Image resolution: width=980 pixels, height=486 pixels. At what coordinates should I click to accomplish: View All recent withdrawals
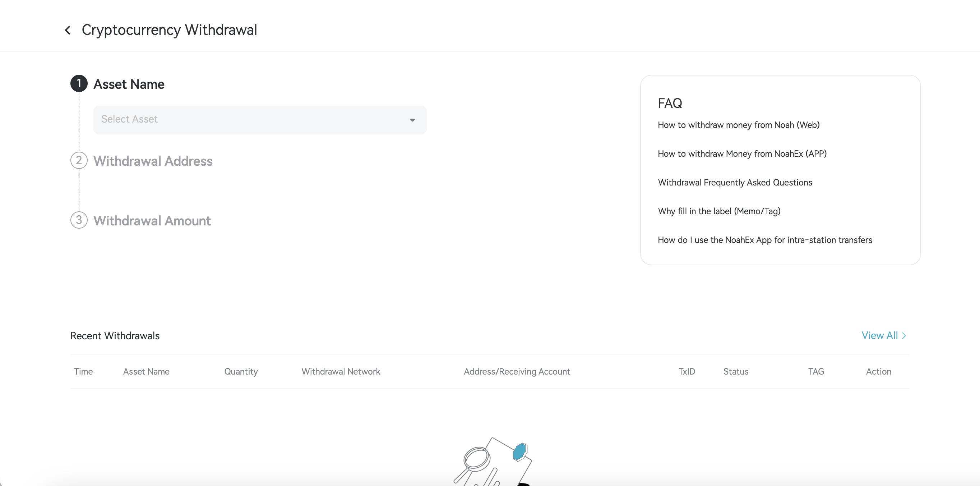click(x=880, y=335)
